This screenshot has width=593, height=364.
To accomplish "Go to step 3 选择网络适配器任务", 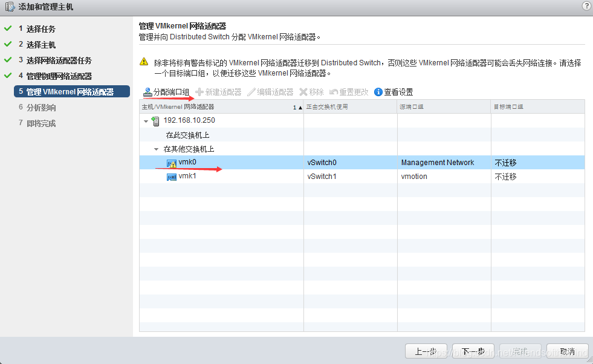I will pos(55,60).
